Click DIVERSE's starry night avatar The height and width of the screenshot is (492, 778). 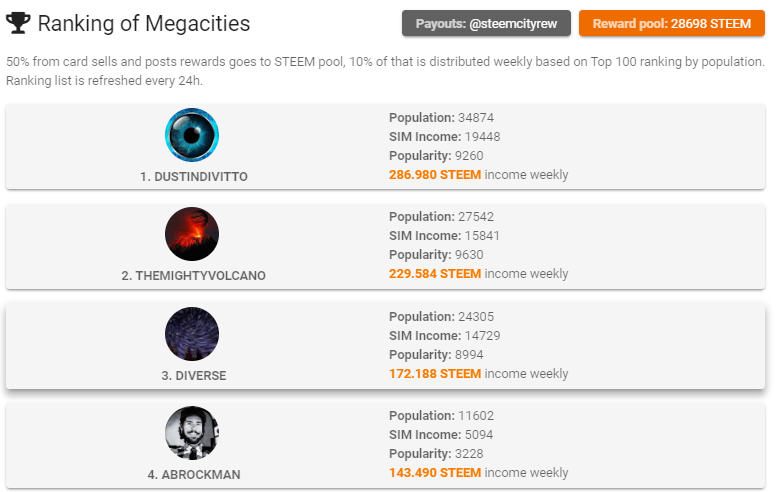192,334
